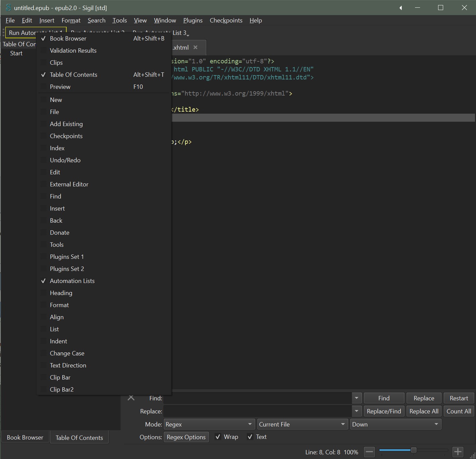Click the Replace button
Screen dimensions: 476x459
tap(424, 398)
